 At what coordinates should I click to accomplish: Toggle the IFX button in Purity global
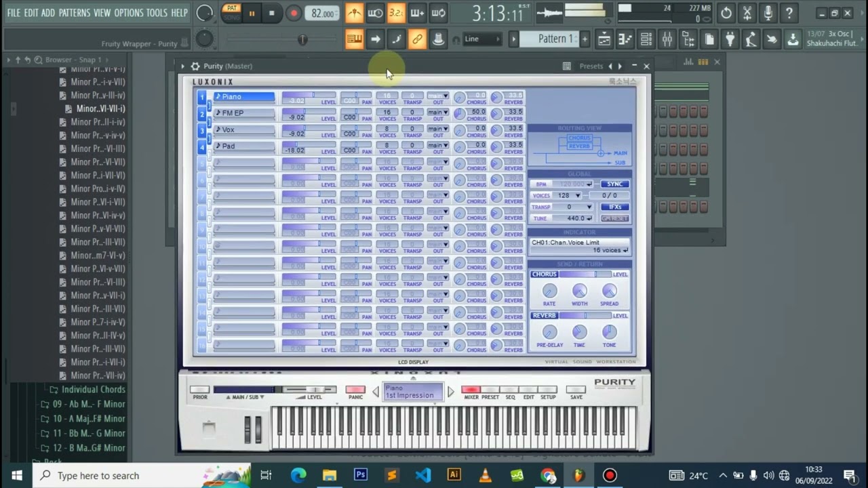click(614, 207)
